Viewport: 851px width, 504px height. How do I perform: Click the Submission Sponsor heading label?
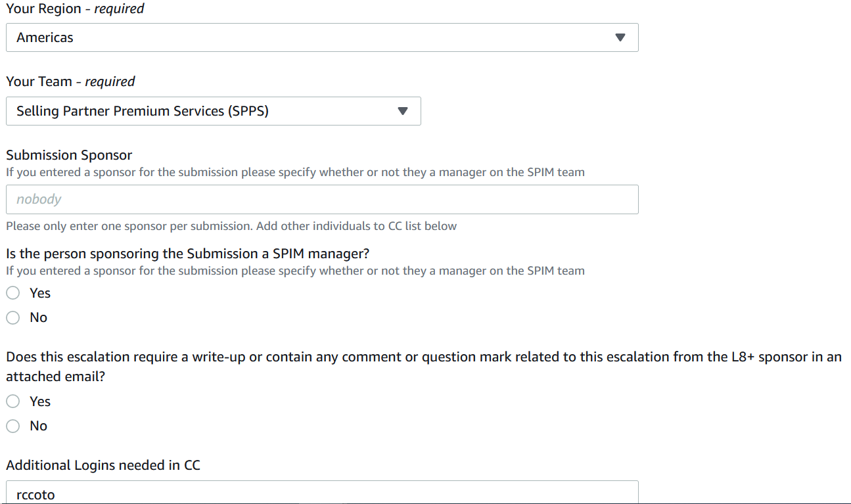pos(69,155)
